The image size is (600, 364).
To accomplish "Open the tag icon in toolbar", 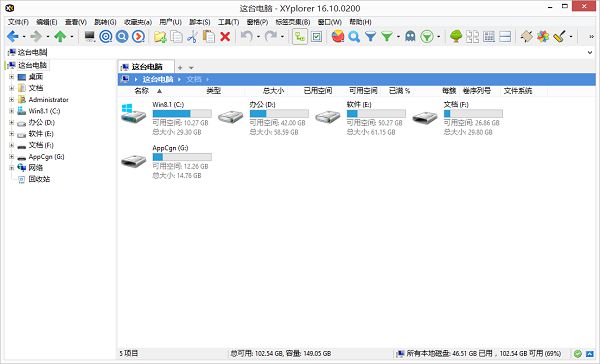I will point(527,36).
